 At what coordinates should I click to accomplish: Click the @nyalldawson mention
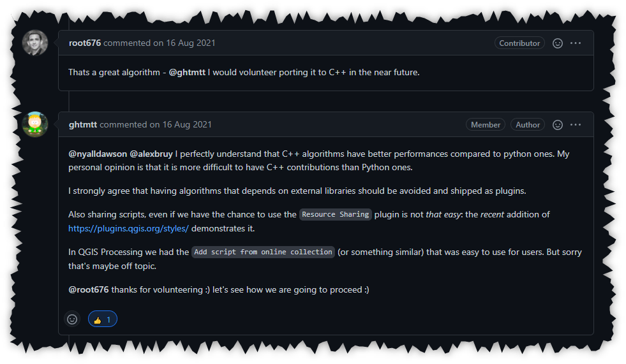(x=98, y=154)
